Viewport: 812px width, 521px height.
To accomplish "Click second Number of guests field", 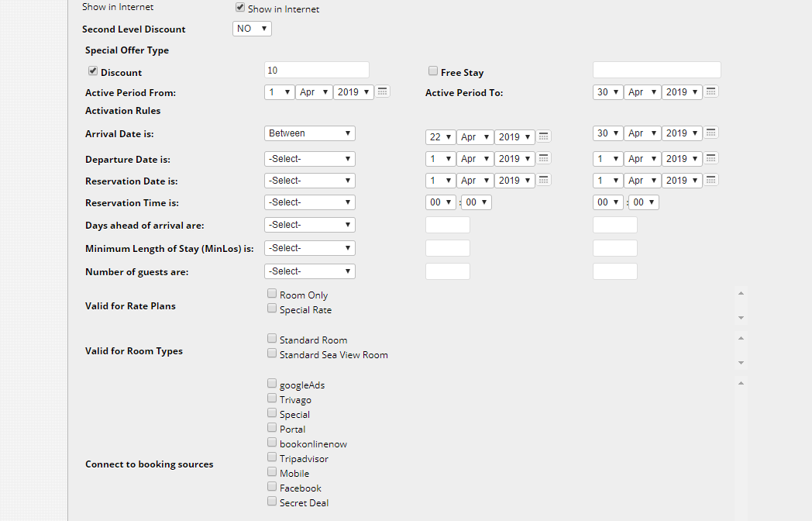I will point(614,271).
